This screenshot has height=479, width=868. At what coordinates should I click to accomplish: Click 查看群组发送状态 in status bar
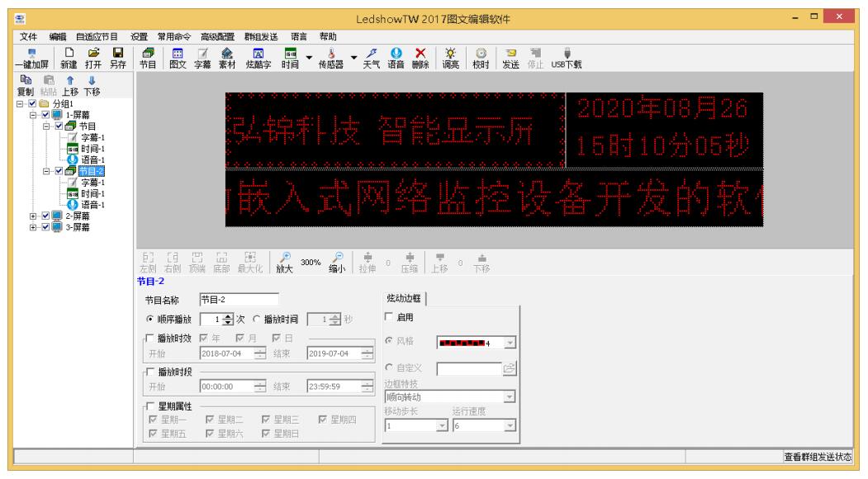click(818, 457)
